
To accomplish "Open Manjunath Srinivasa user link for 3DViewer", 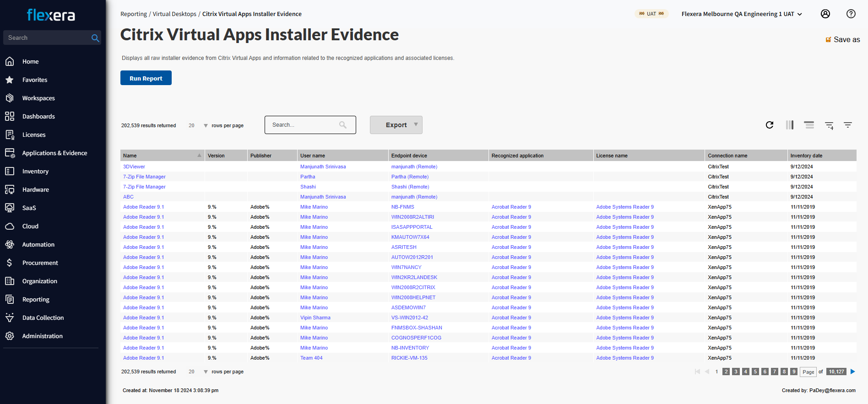I will pyautogui.click(x=323, y=167).
